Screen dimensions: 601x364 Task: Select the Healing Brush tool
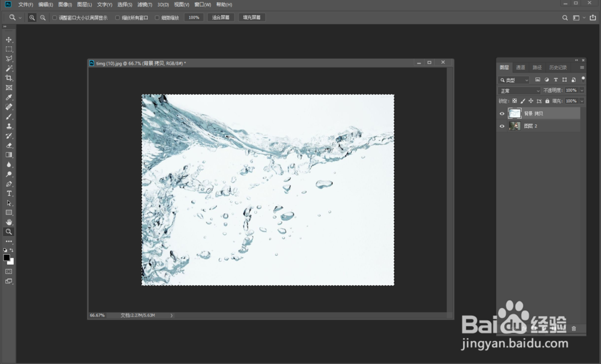[9, 107]
